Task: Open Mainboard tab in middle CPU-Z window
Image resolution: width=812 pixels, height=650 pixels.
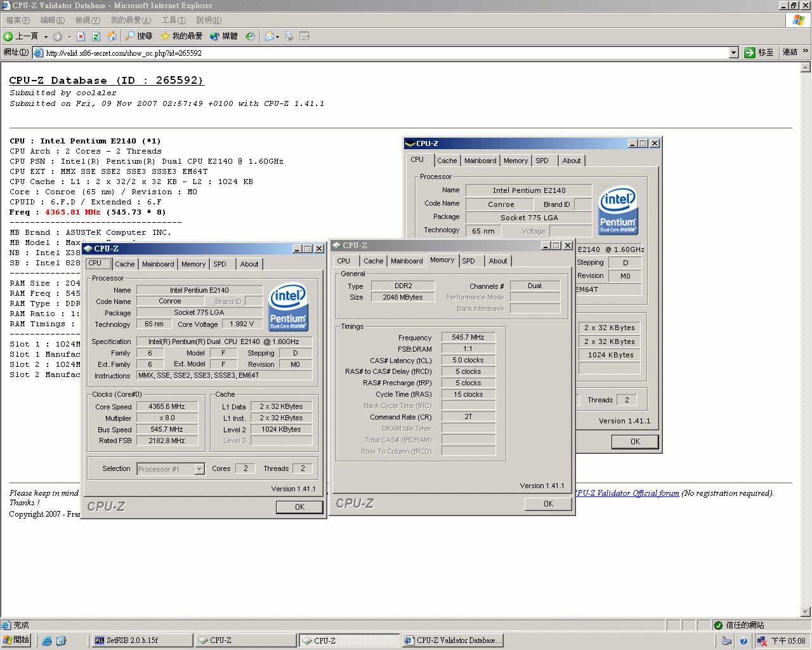Action: 407,261
